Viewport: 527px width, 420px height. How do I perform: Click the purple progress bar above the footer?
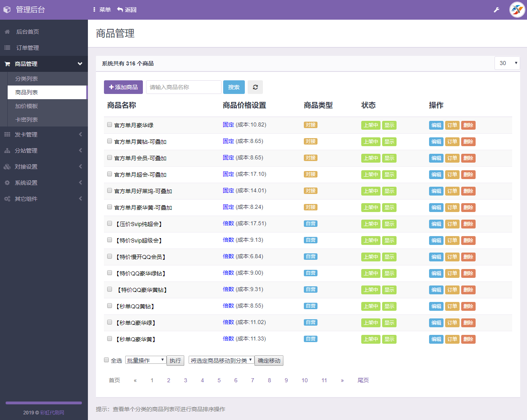coord(44,403)
